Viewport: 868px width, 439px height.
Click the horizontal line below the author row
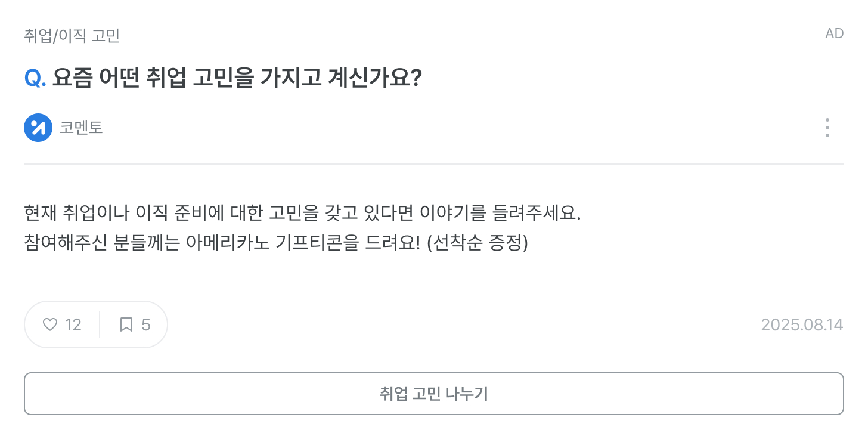[x=434, y=163]
